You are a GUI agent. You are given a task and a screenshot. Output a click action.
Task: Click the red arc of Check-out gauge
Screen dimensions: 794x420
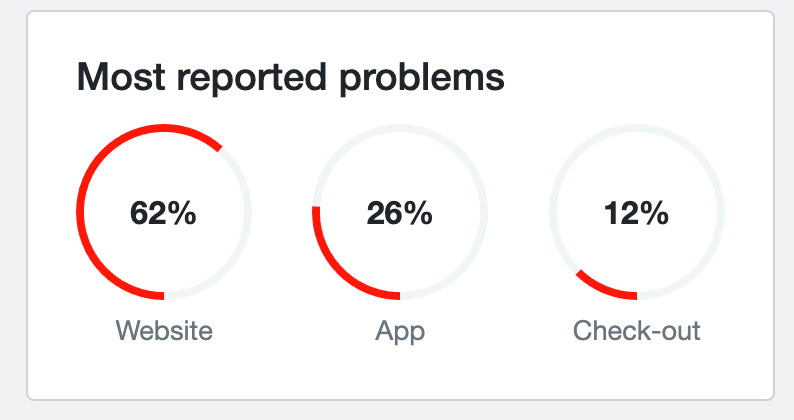(x=604, y=289)
